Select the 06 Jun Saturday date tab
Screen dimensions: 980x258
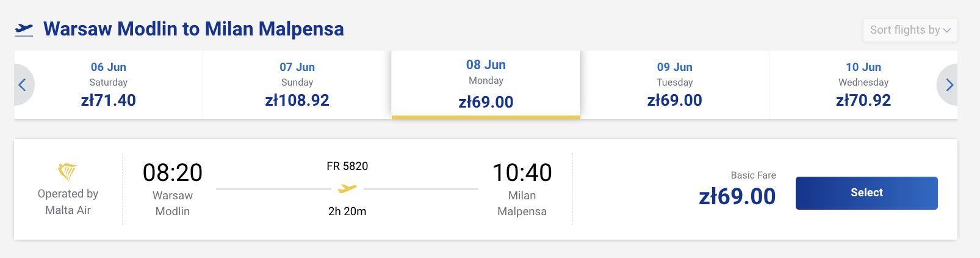coord(109,84)
